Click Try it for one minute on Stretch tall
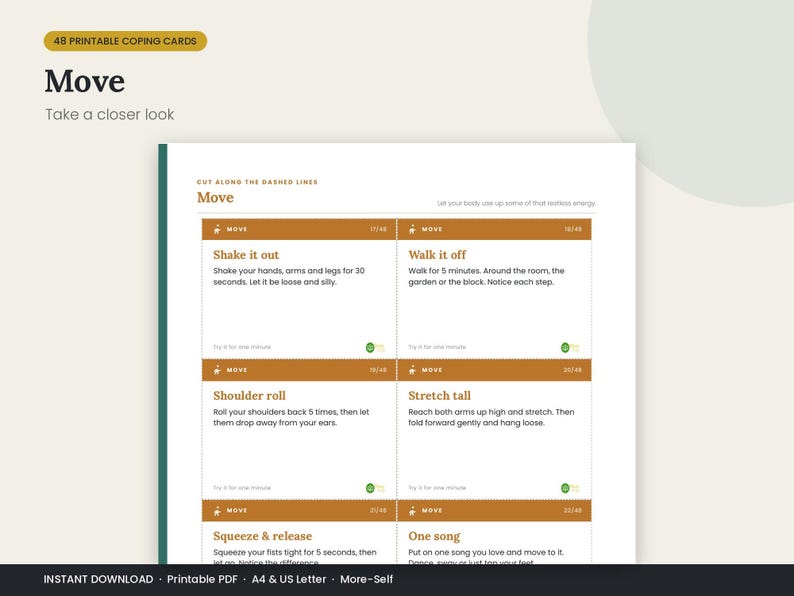 (x=437, y=488)
